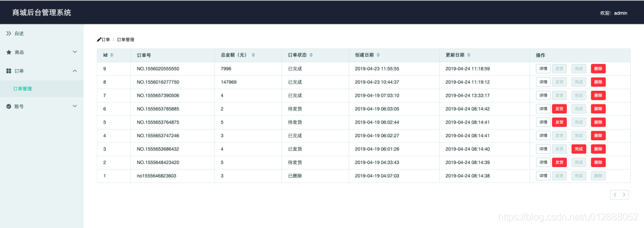Screen dimensions: 644x228
Task: Click the double-arrow icon beside 自述
Action: (x=8, y=33)
